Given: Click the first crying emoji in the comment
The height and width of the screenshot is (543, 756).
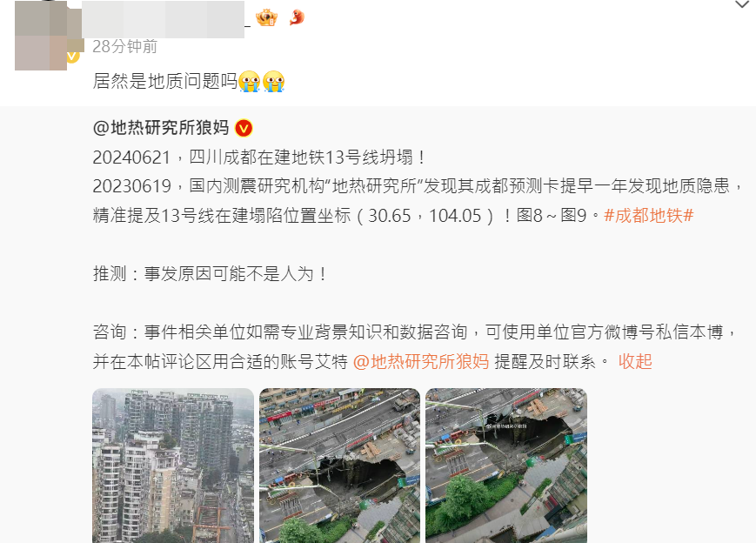Looking at the screenshot, I should [x=250, y=81].
